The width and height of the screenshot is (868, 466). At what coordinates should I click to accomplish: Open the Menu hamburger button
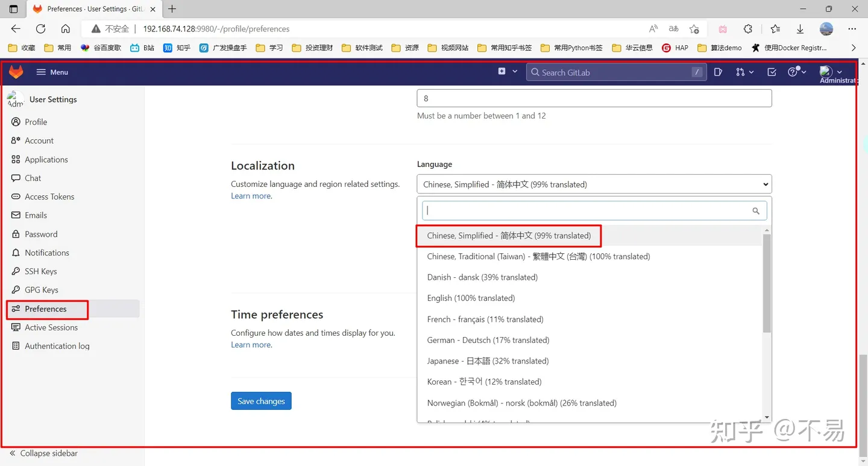coord(52,72)
